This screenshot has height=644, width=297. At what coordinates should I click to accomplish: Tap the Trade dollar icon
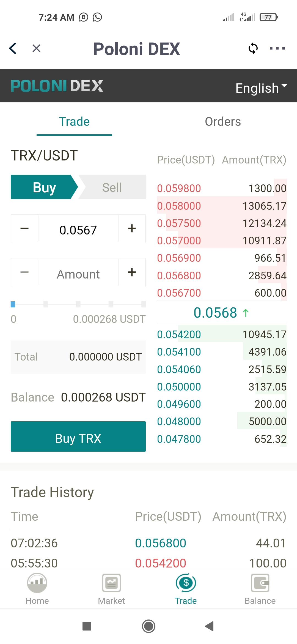tap(186, 583)
